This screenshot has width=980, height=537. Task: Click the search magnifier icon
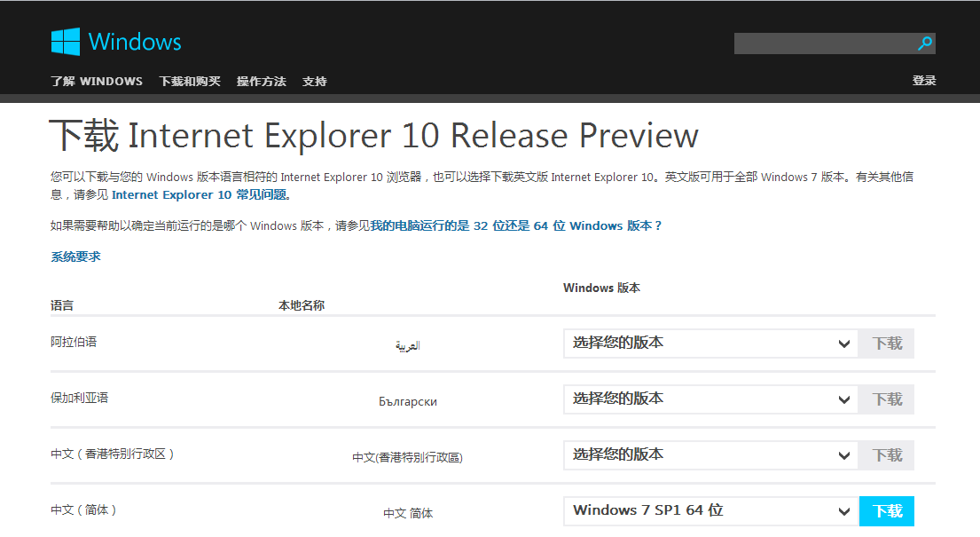(925, 43)
